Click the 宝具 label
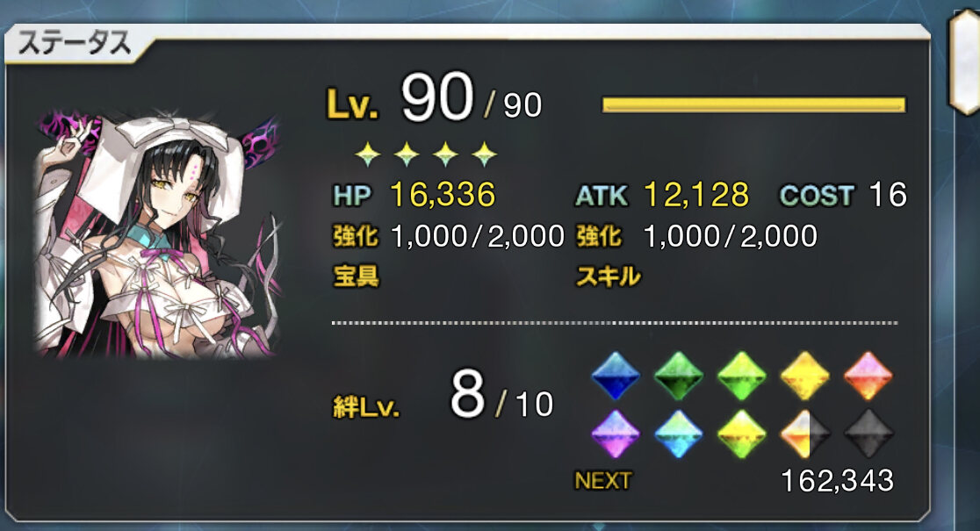The width and height of the screenshot is (980, 531). pyautogui.click(x=356, y=276)
